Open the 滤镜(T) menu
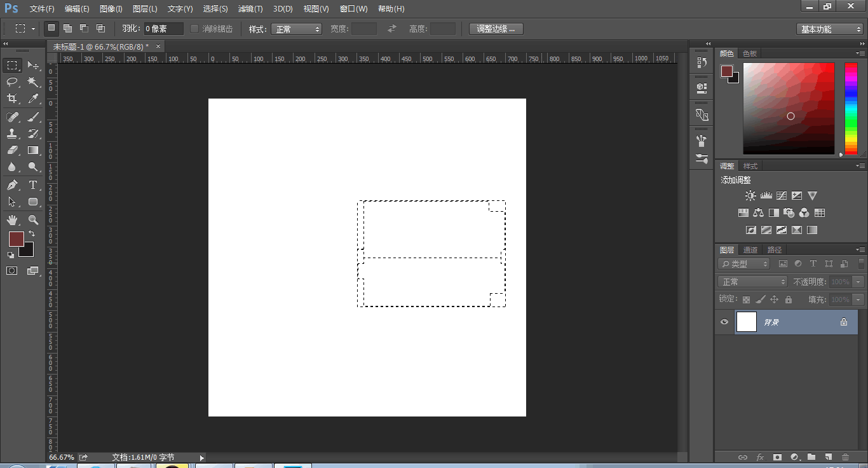Image resolution: width=868 pixels, height=468 pixels. pos(250,9)
